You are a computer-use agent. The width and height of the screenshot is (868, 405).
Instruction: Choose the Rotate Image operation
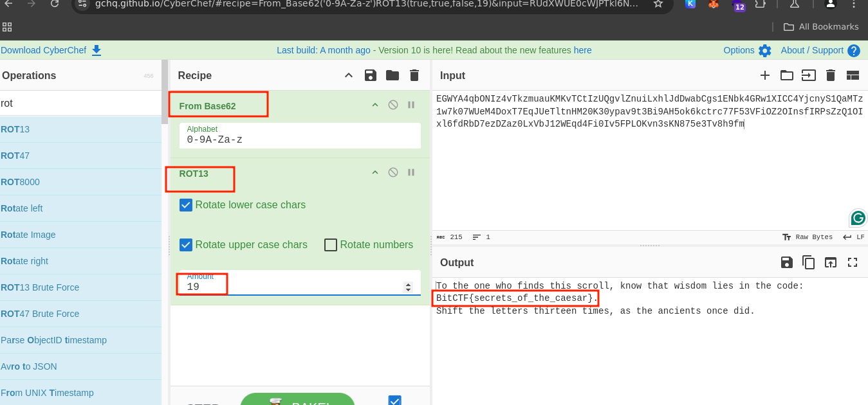80,235
